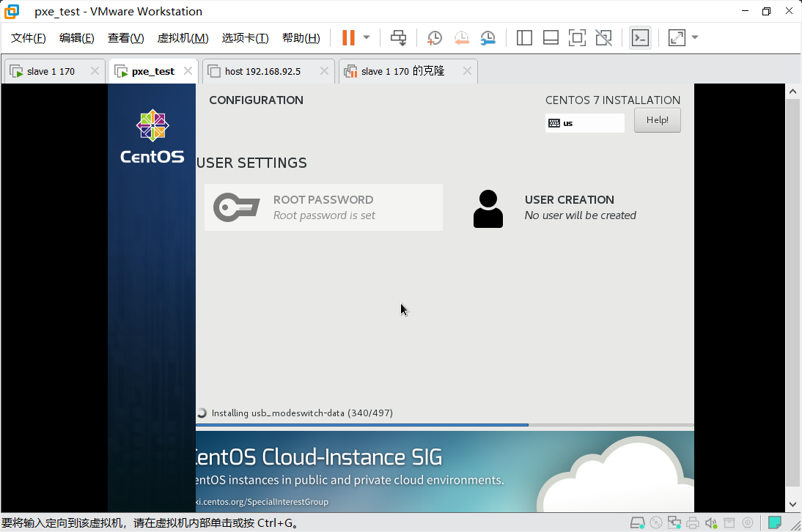Click the CentOS Cloud-Instance SIG banner

[444, 472]
